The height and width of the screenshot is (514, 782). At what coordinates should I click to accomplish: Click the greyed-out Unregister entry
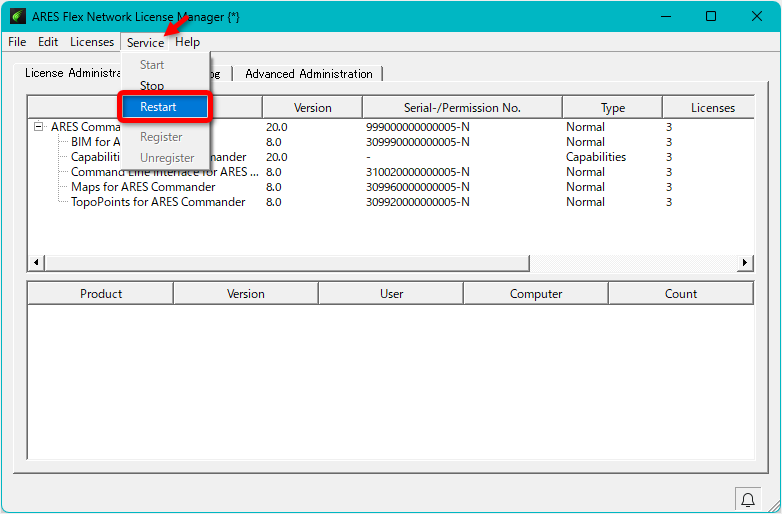(x=165, y=158)
